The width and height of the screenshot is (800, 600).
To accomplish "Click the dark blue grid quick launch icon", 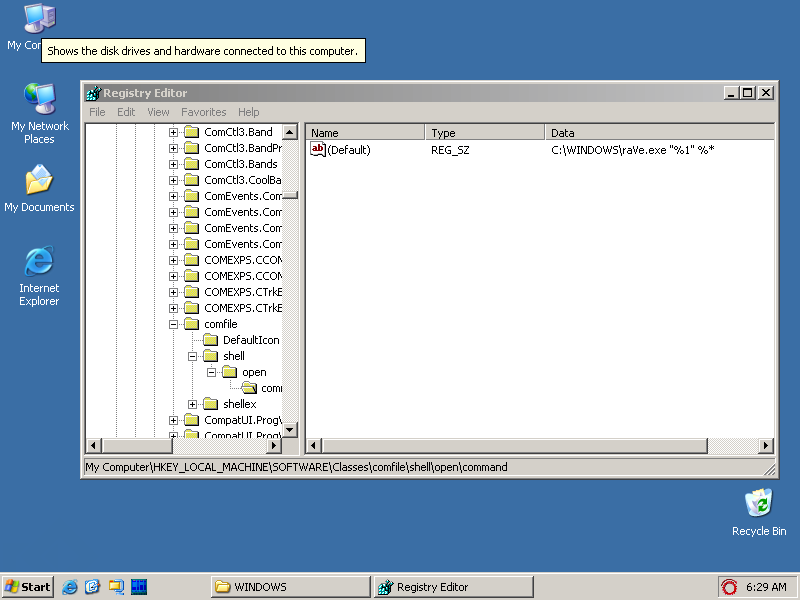I will [139, 587].
